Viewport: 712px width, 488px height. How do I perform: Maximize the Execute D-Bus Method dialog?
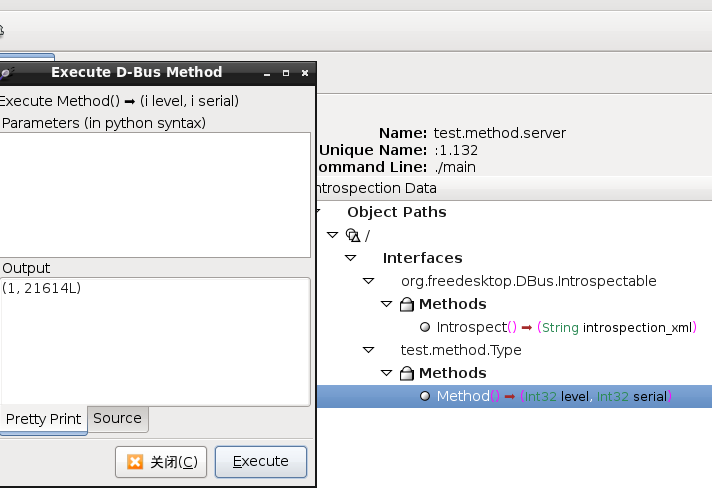tap(286, 73)
